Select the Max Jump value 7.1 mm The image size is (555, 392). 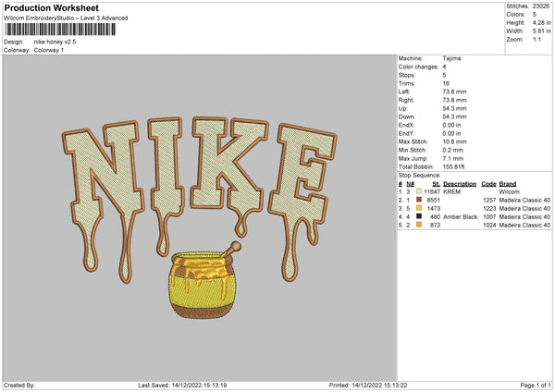452,158
